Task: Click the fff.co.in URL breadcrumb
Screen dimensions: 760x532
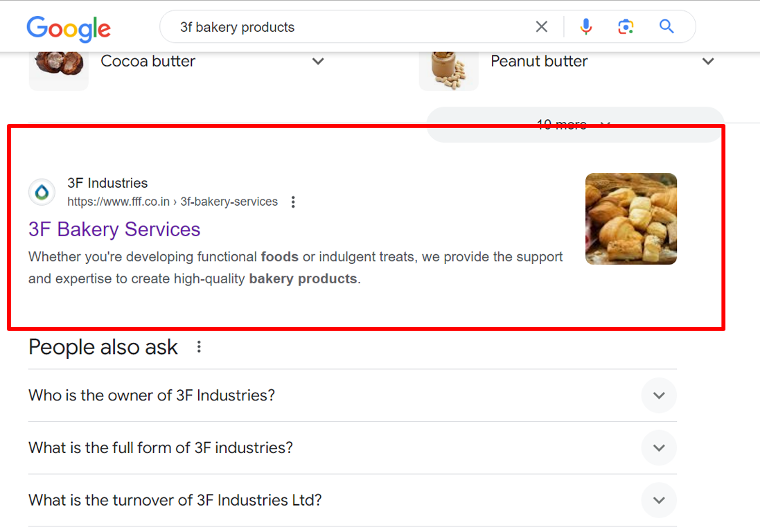Action: click(173, 202)
